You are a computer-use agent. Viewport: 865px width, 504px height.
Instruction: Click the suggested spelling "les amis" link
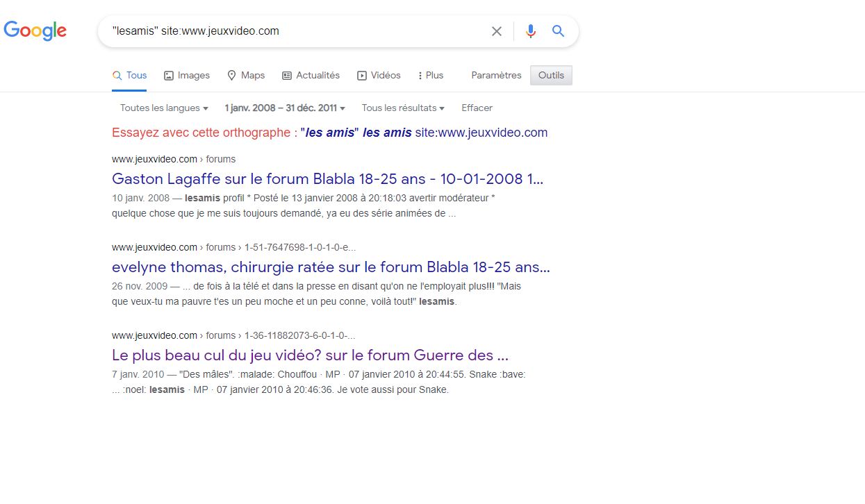[x=424, y=133]
